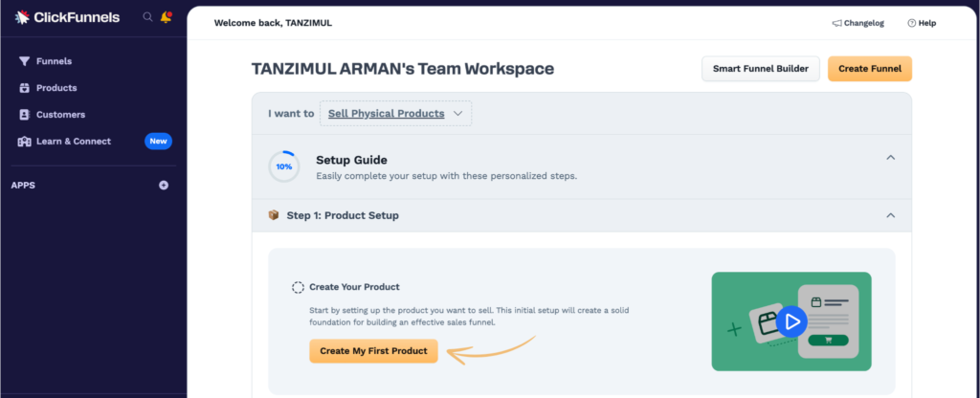Click the Learn & Connect icon
The height and width of the screenshot is (398, 980).
(x=24, y=142)
